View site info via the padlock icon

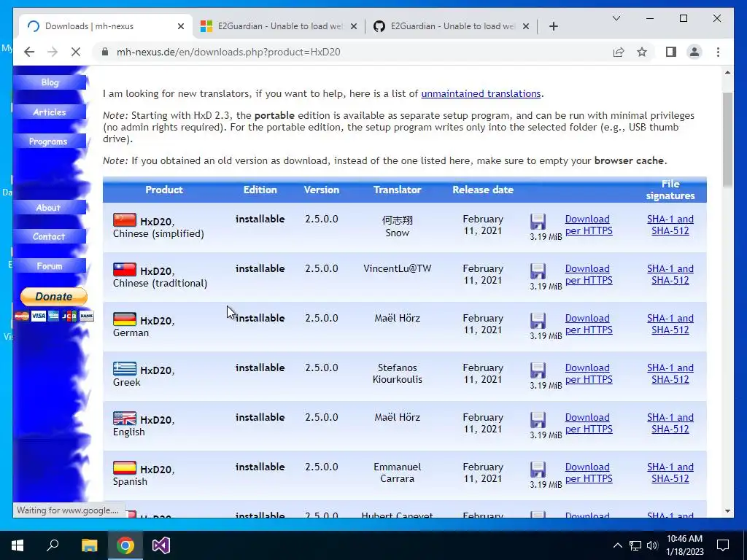[105, 52]
